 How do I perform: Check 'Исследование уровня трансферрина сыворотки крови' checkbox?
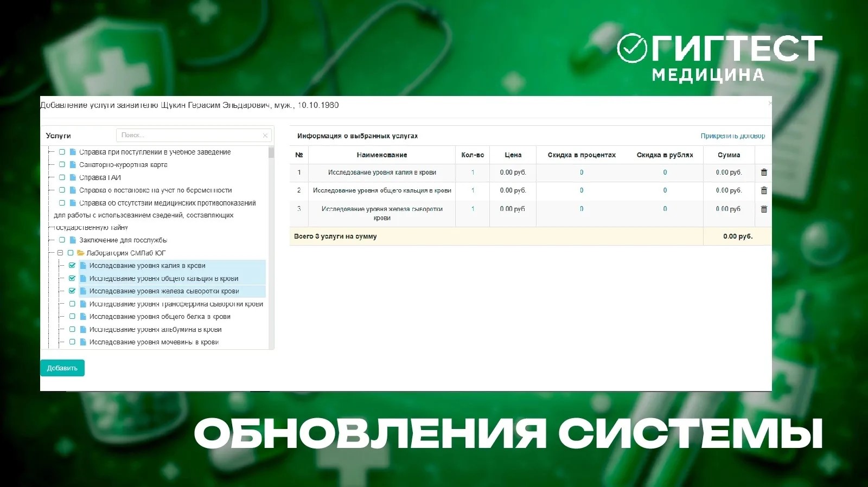pos(72,304)
